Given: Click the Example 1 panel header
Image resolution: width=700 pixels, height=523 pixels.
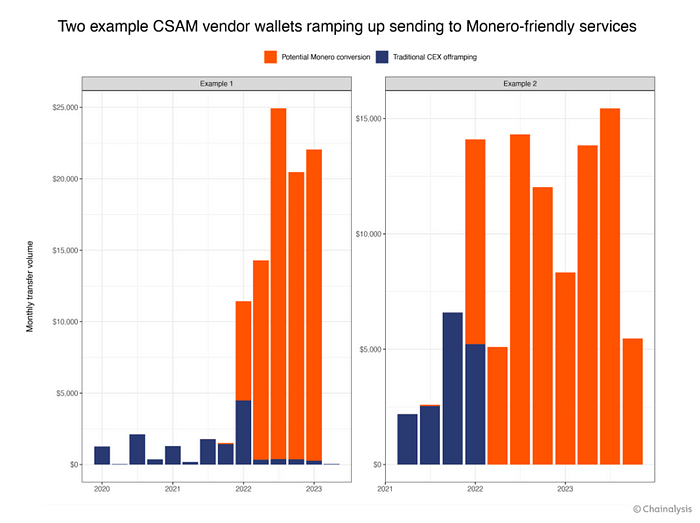Looking at the screenshot, I should (217, 83).
